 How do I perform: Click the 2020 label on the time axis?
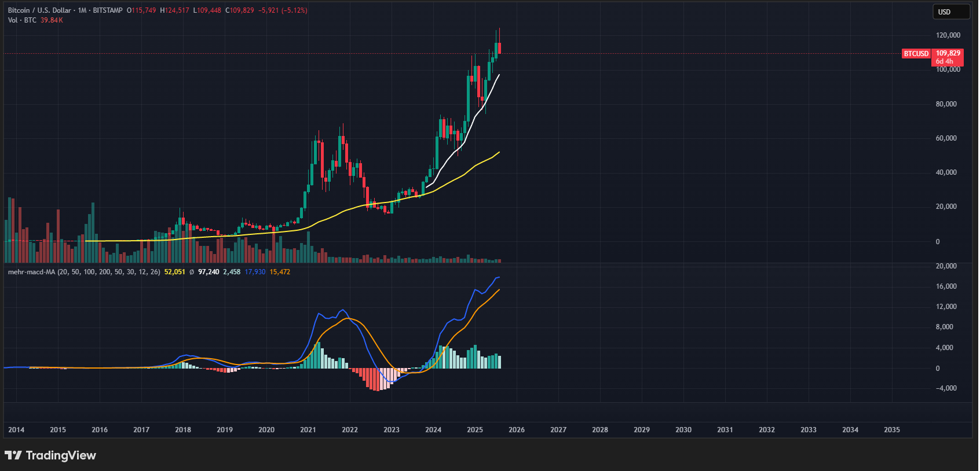pos(266,430)
